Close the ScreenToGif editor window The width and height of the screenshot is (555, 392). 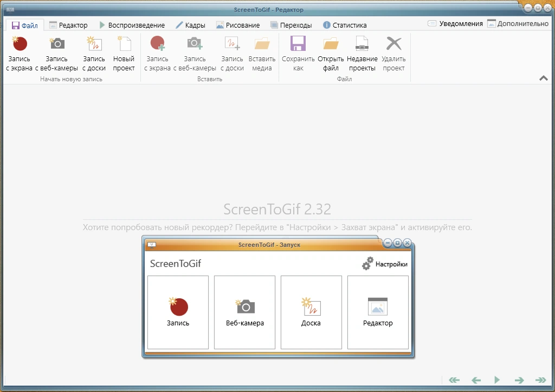(x=547, y=8)
